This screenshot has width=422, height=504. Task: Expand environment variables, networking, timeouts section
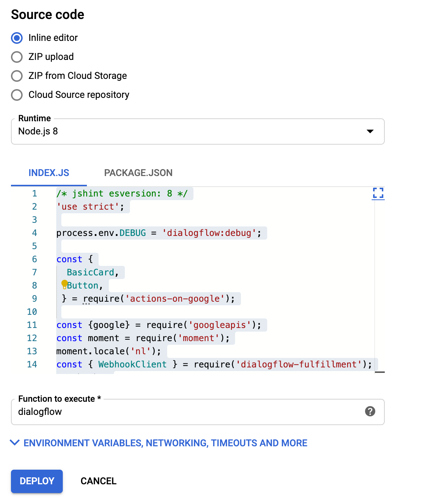(165, 443)
